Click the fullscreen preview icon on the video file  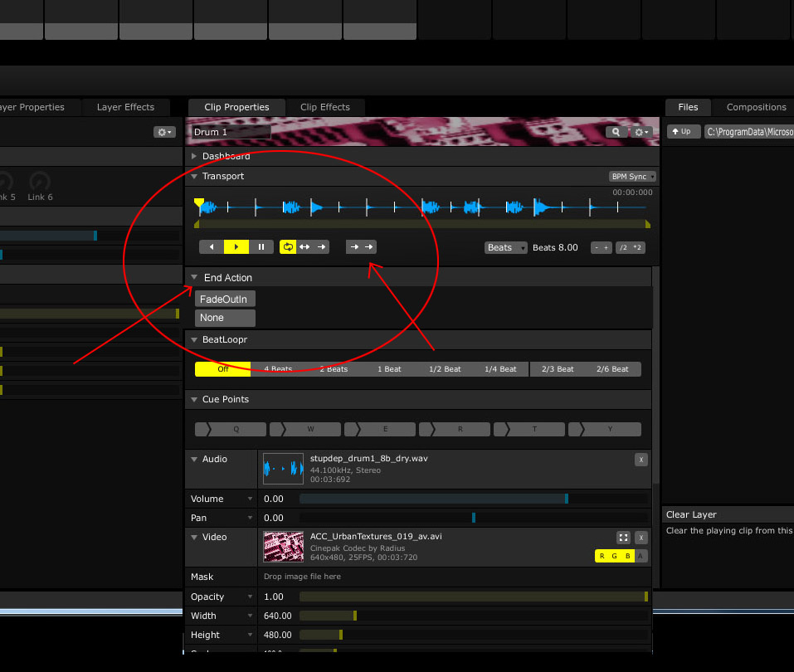[624, 538]
